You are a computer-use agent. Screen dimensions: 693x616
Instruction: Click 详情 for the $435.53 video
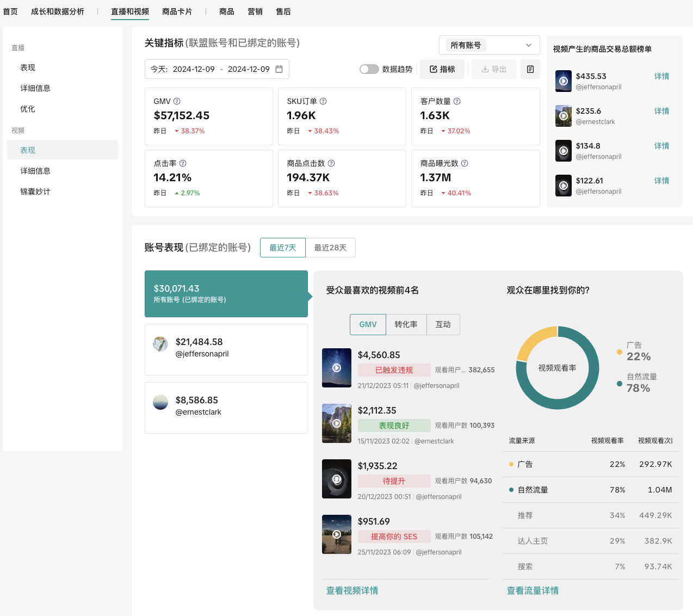(x=661, y=76)
